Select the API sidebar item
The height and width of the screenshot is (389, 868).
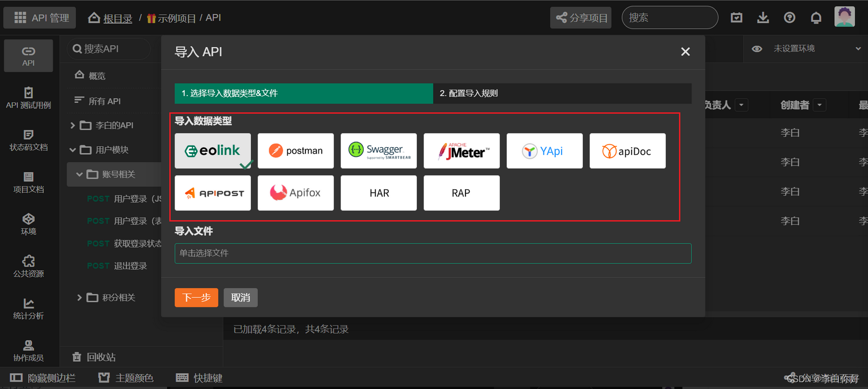[x=29, y=56]
